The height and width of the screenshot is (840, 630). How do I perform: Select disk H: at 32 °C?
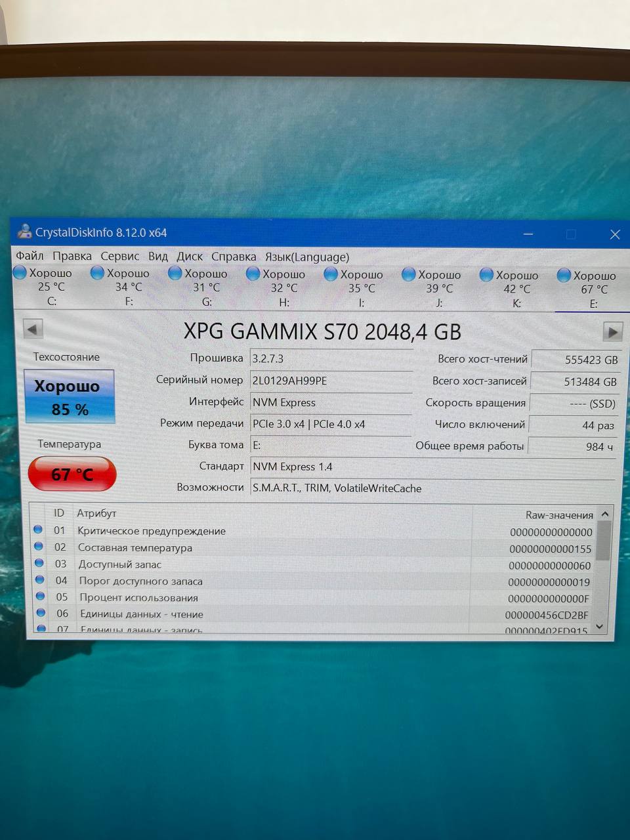coord(276,288)
